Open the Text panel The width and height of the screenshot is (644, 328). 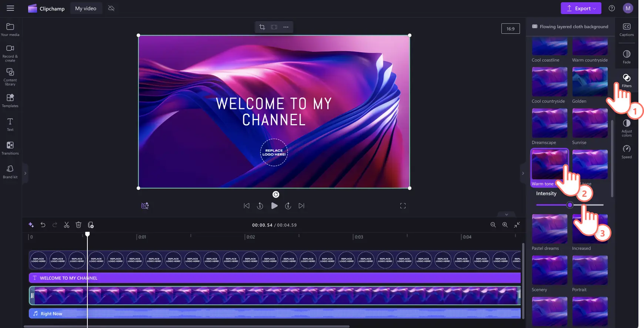pos(10,125)
